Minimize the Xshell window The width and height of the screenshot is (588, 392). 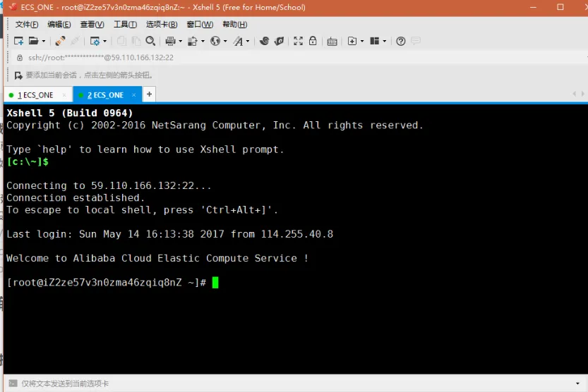[x=533, y=7]
